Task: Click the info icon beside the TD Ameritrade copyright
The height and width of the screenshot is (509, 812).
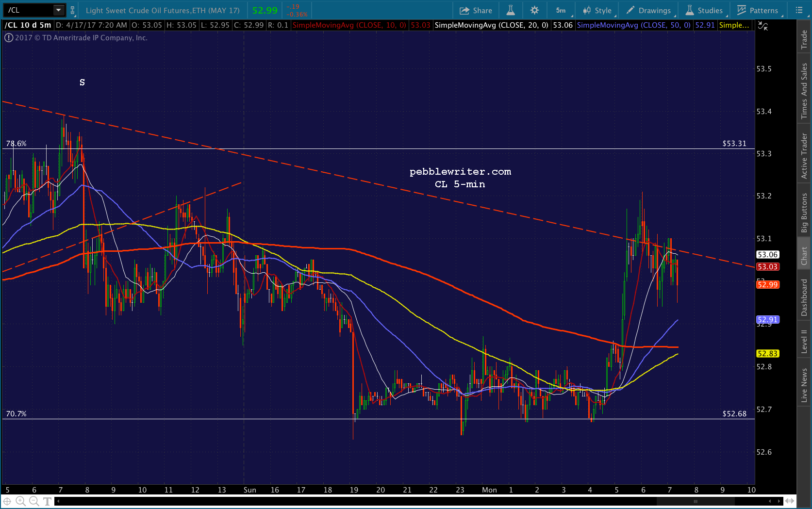Action: (x=9, y=38)
